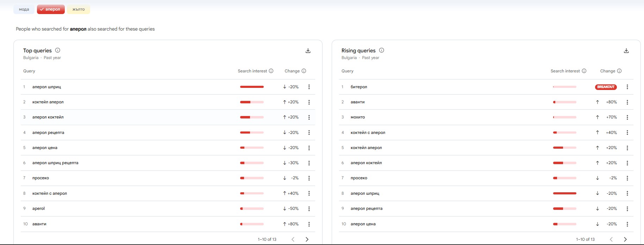This screenshot has height=245, width=644.
Task: Open options for rising query аперол цена
Action: [627, 224]
